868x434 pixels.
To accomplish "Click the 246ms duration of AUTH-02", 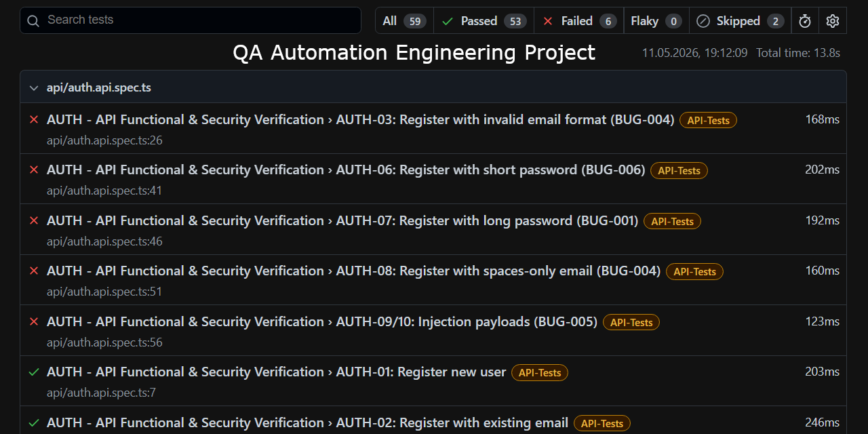I will pyautogui.click(x=823, y=422).
